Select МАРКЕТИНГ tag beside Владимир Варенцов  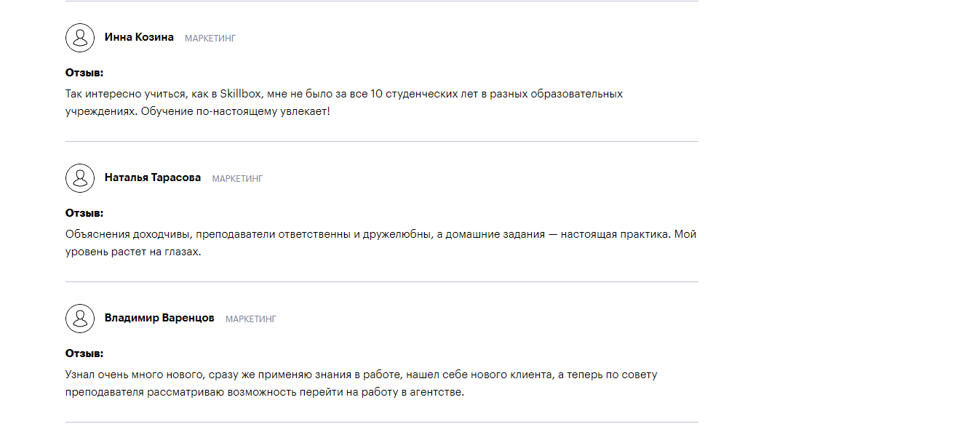click(251, 319)
